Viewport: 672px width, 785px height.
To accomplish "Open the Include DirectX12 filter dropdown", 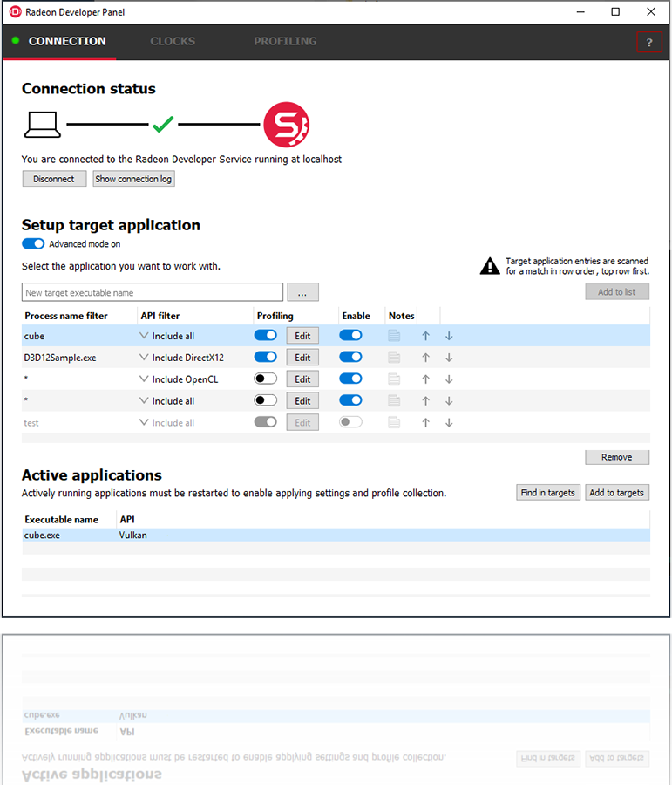I will pos(144,357).
